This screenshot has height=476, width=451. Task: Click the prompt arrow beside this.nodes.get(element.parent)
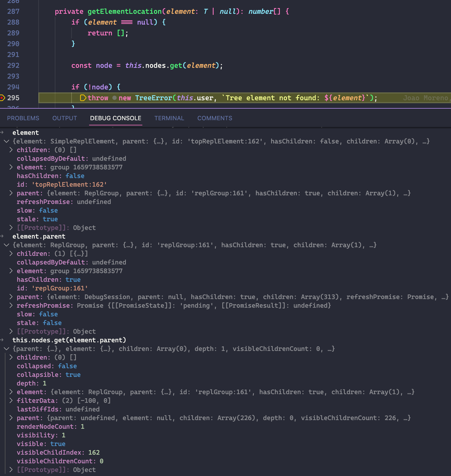click(2, 340)
